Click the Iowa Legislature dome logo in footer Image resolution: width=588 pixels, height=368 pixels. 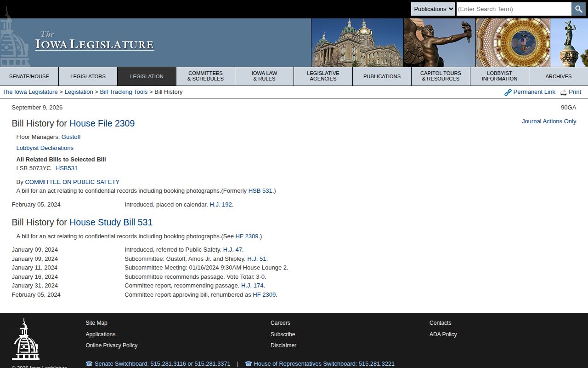(x=26, y=339)
